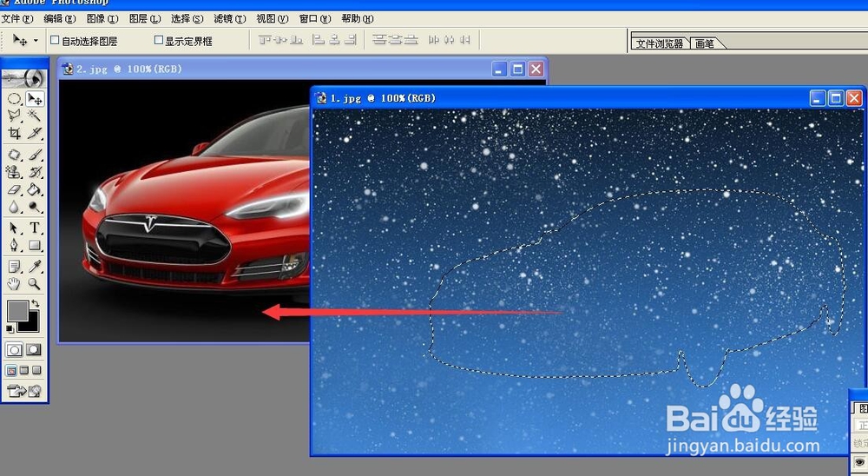Click distribute left edges icon
Screen dimensions: 868x476
(x=434, y=40)
